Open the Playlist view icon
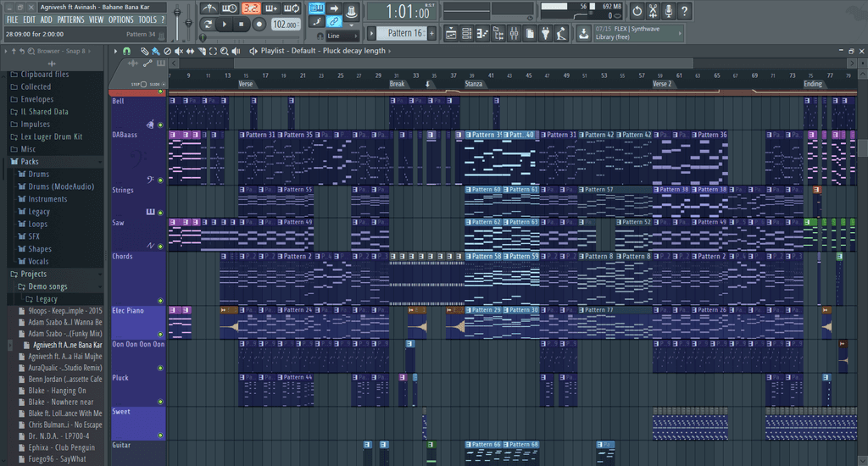 point(451,34)
